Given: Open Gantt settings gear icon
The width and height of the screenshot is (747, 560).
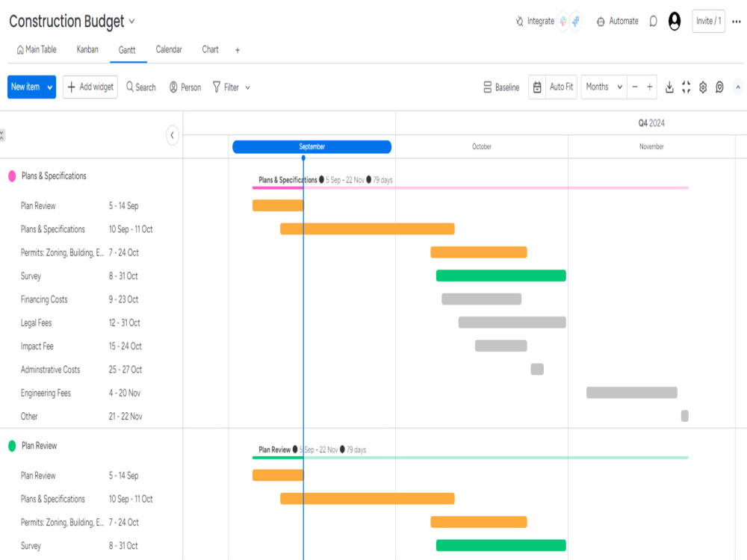Looking at the screenshot, I should (x=703, y=87).
